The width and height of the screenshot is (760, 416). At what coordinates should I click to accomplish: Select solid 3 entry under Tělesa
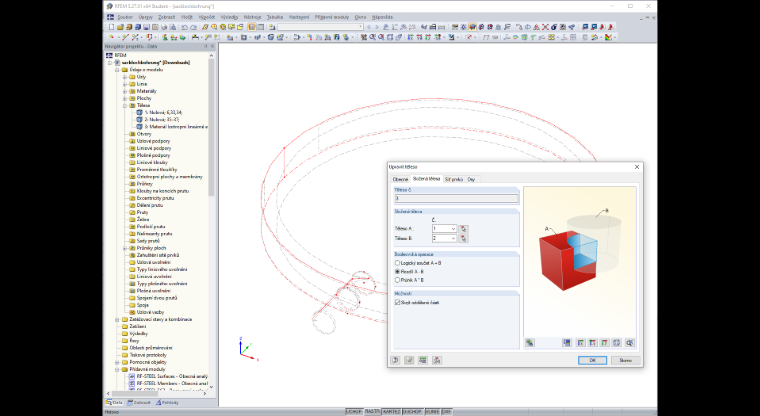pos(176,127)
